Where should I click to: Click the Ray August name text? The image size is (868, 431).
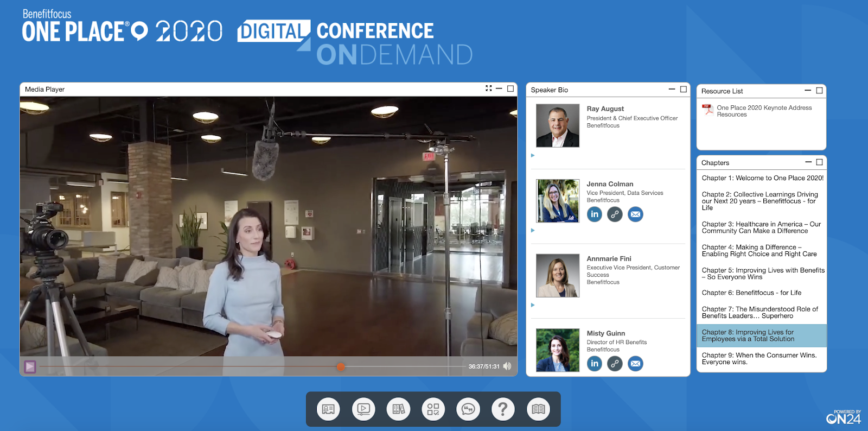(605, 109)
